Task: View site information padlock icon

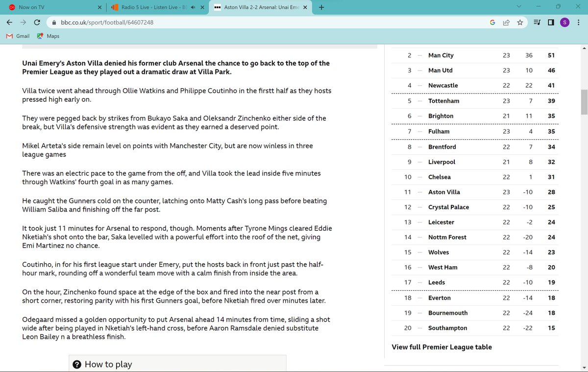Action: tap(54, 23)
